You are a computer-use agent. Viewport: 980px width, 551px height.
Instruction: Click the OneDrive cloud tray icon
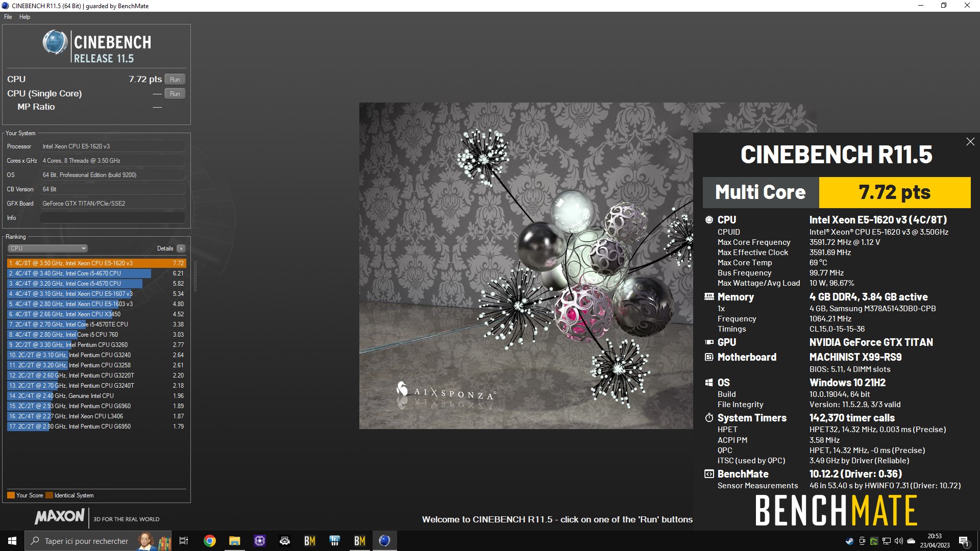pos(911,541)
